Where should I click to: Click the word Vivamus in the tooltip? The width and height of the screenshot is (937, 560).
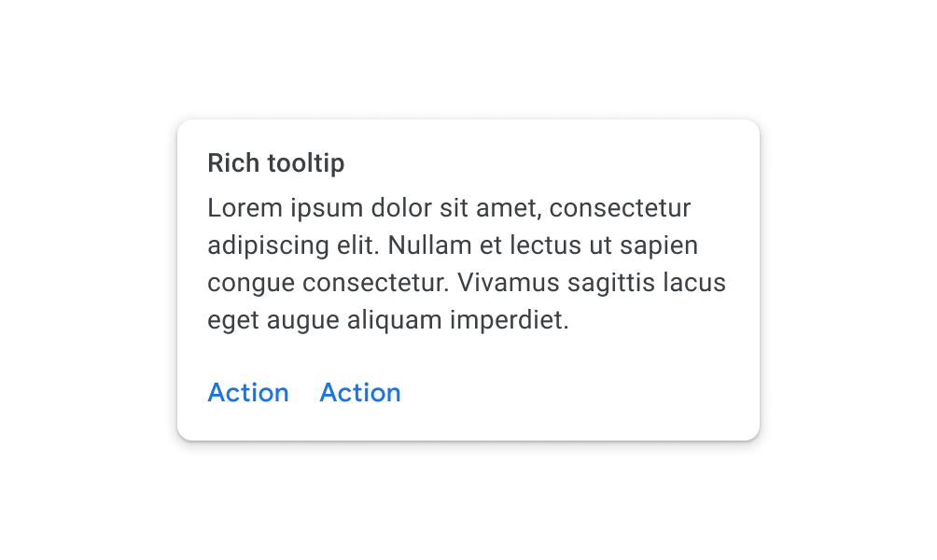518,283
